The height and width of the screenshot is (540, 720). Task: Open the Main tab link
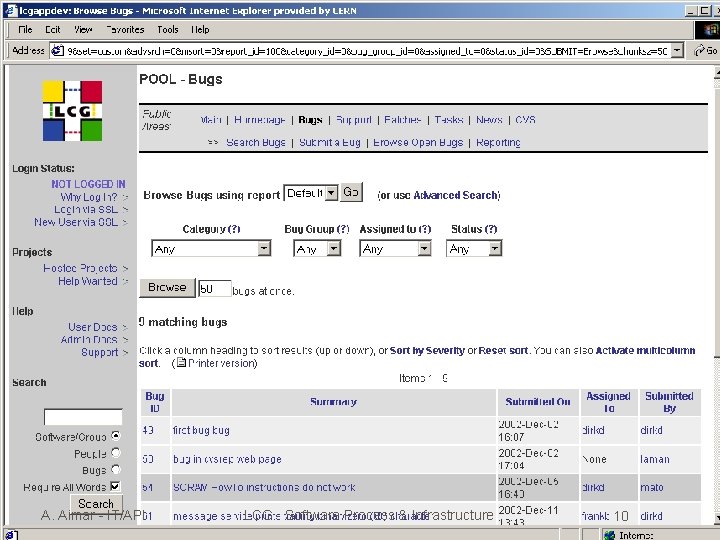[211, 120]
